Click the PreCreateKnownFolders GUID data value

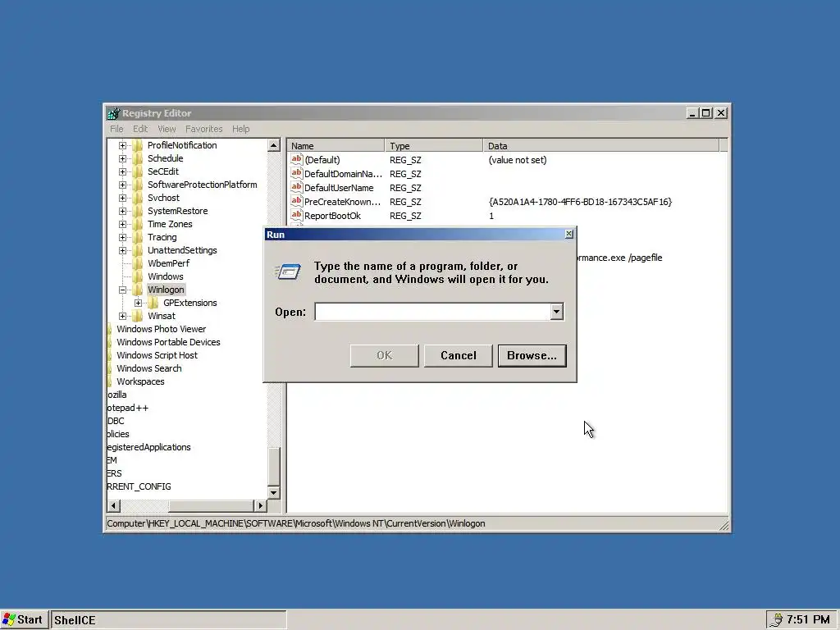pos(580,202)
